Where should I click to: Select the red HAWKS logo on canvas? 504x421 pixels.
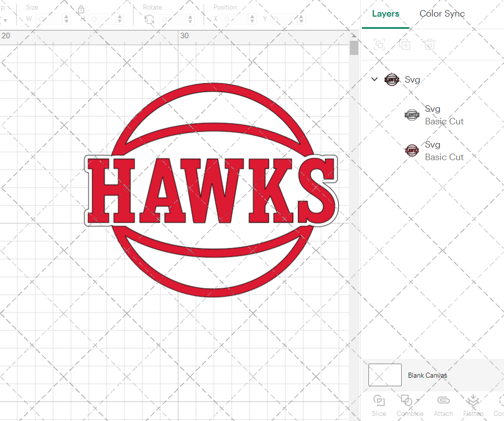[211, 190]
